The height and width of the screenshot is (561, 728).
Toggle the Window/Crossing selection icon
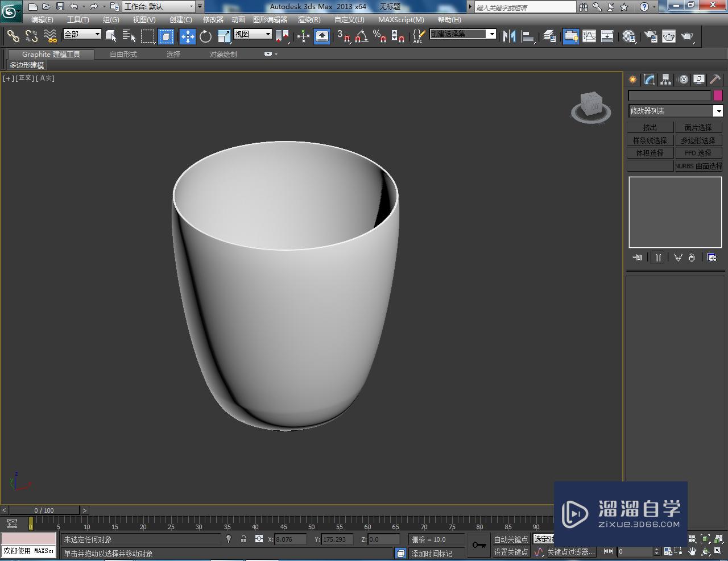[166, 36]
